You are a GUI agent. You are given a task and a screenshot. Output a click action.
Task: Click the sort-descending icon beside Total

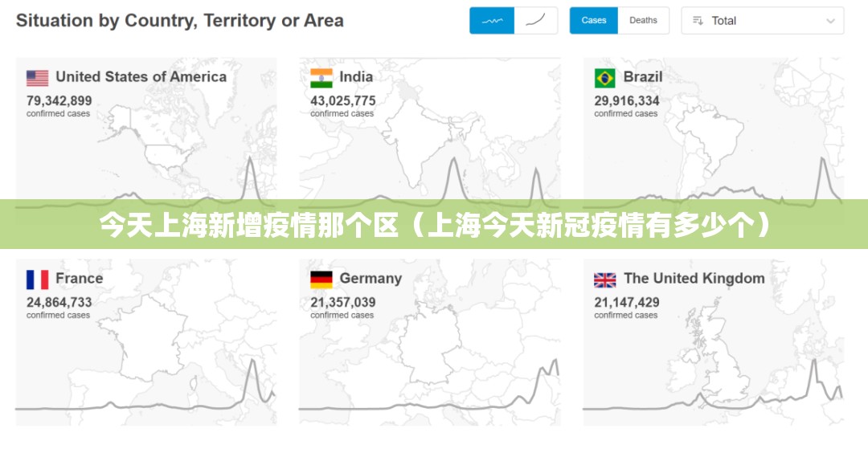[x=698, y=21]
